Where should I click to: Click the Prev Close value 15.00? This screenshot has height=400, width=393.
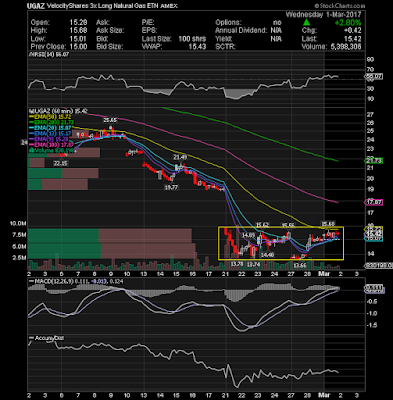tap(78, 47)
